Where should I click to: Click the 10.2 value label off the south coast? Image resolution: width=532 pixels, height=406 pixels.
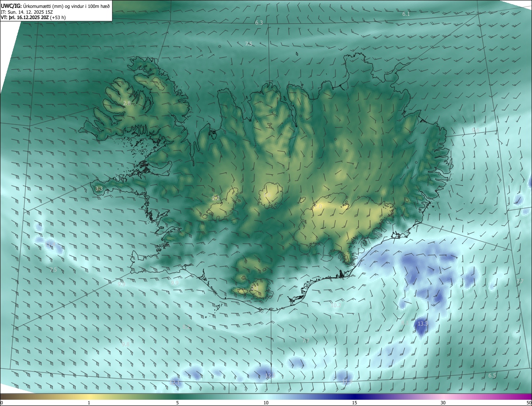[x=336, y=306]
